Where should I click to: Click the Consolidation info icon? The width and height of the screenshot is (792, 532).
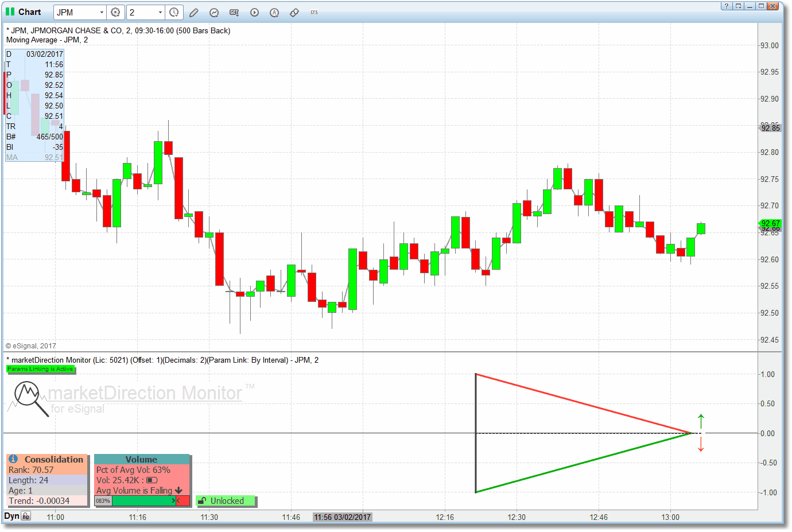pos(13,459)
